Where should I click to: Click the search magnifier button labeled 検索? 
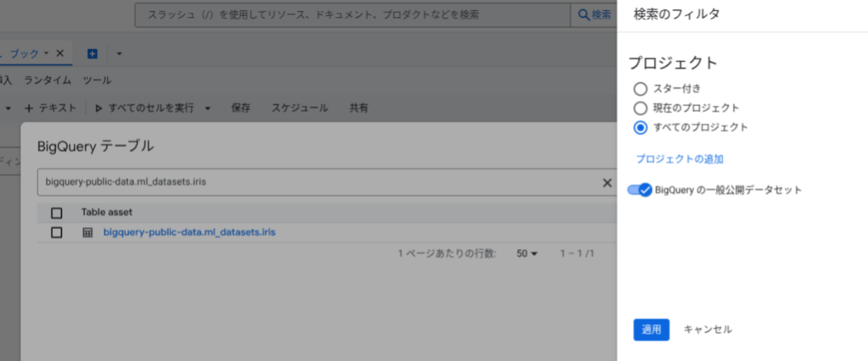coord(594,15)
